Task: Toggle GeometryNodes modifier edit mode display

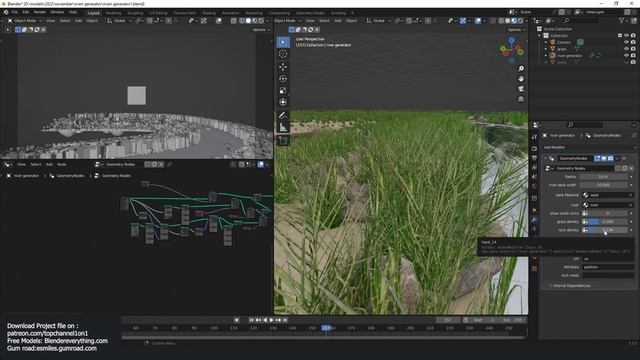Action: pyautogui.click(x=597, y=158)
